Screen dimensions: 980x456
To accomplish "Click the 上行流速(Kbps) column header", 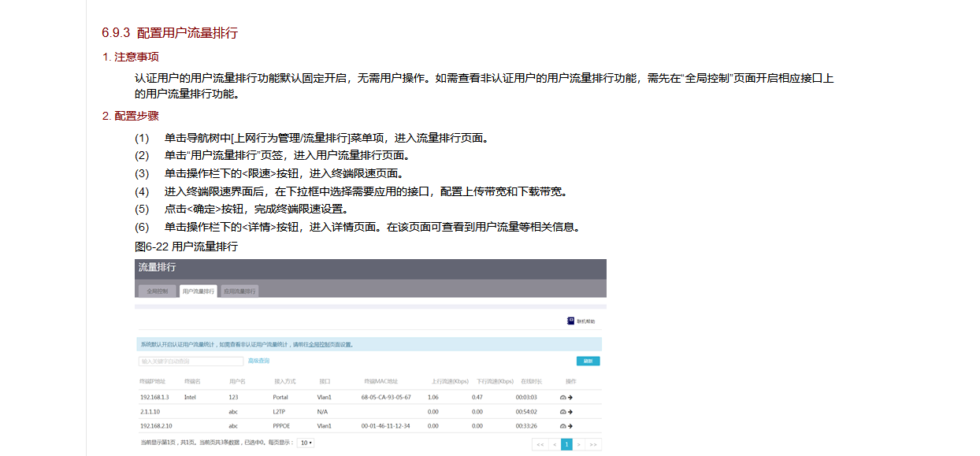I will click(450, 381).
